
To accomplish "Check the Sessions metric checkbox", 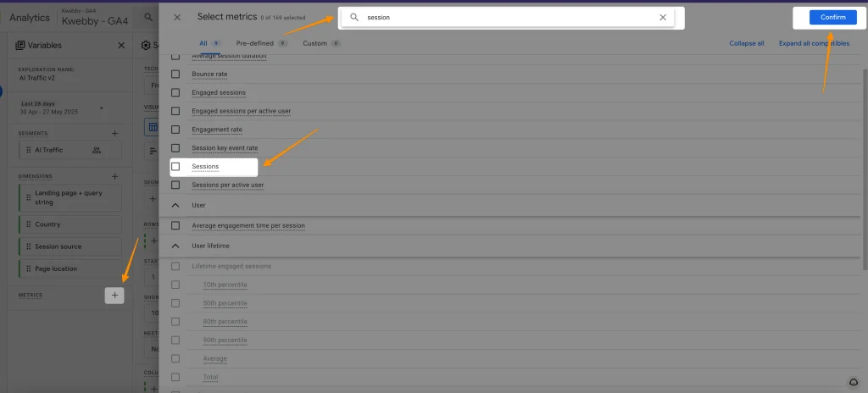I will click(175, 167).
